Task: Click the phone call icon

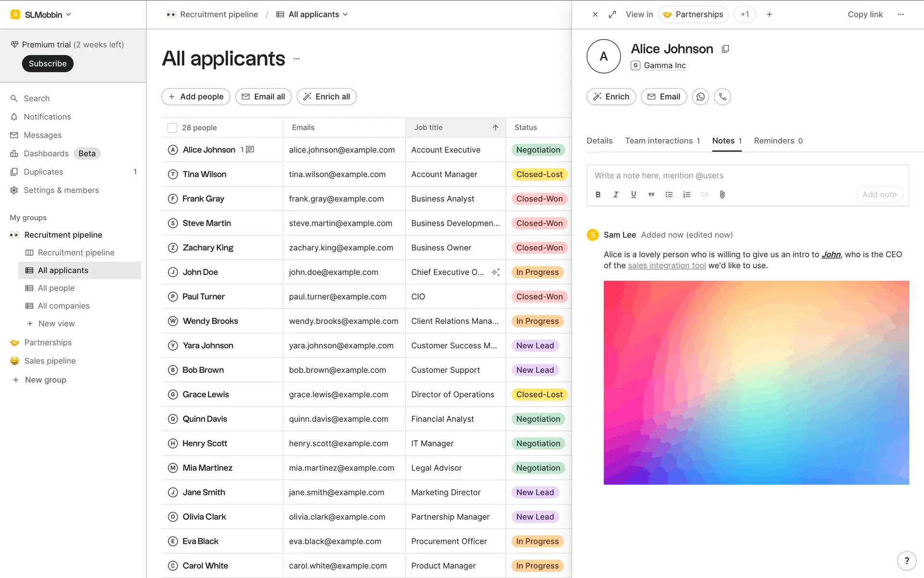Action: click(722, 97)
